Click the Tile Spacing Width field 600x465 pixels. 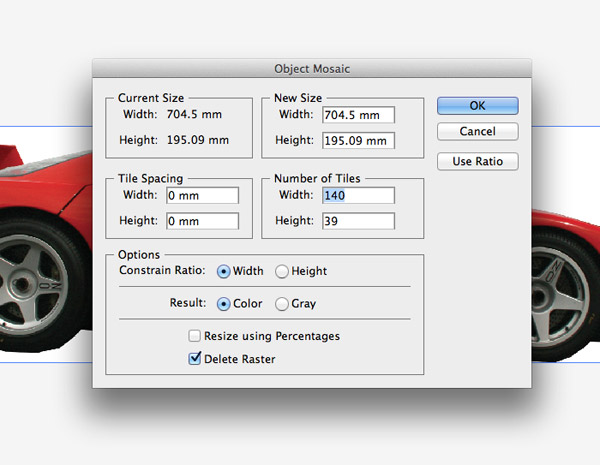coord(202,195)
